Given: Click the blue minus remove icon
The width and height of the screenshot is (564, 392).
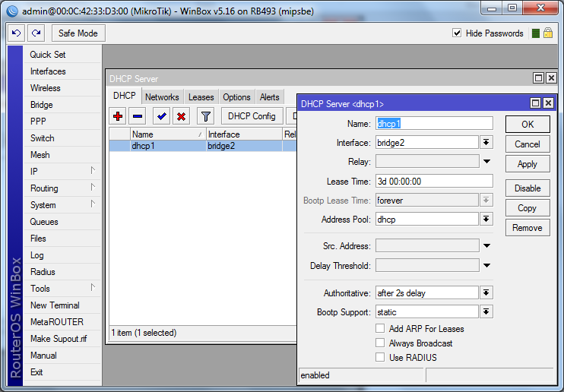Looking at the screenshot, I should click(138, 116).
